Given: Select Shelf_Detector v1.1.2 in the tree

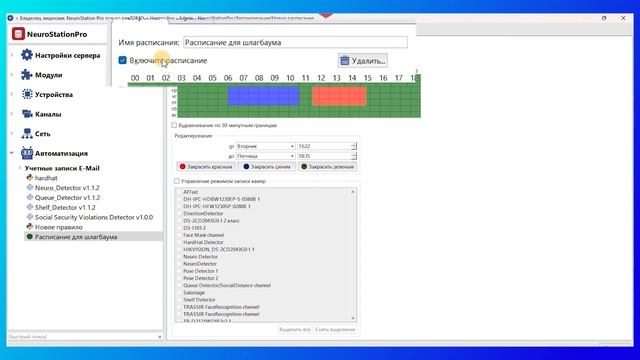Looking at the screenshot, I should [x=65, y=207].
